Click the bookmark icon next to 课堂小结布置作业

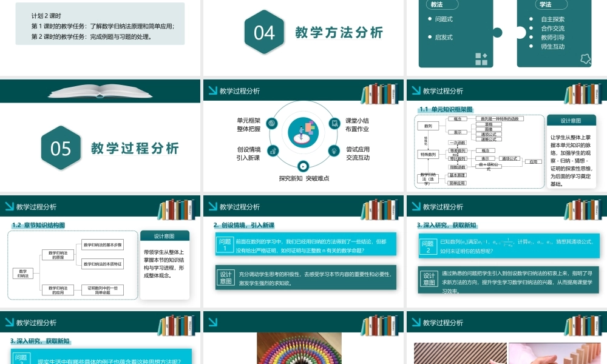point(334,124)
